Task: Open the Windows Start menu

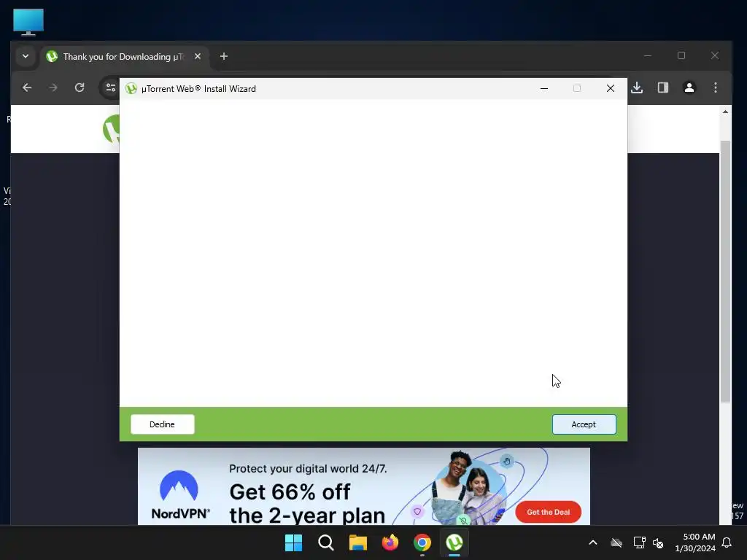Action: (293, 542)
